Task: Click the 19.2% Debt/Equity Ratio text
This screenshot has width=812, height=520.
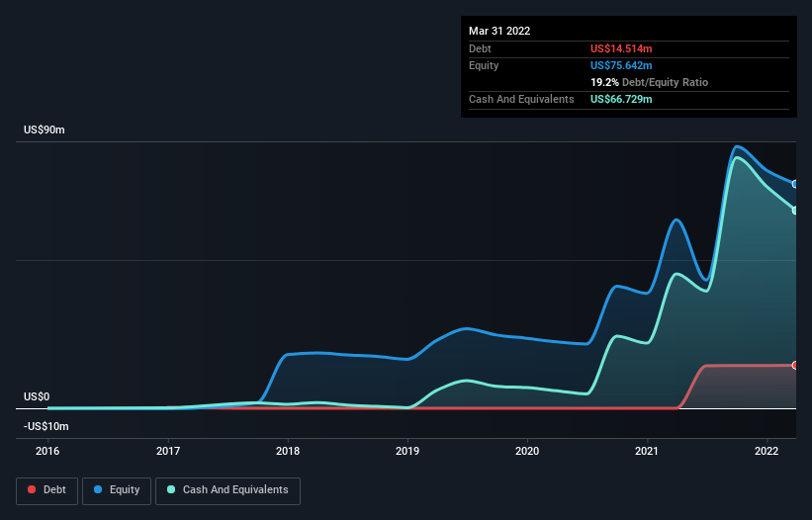Action: pos(649,82)
